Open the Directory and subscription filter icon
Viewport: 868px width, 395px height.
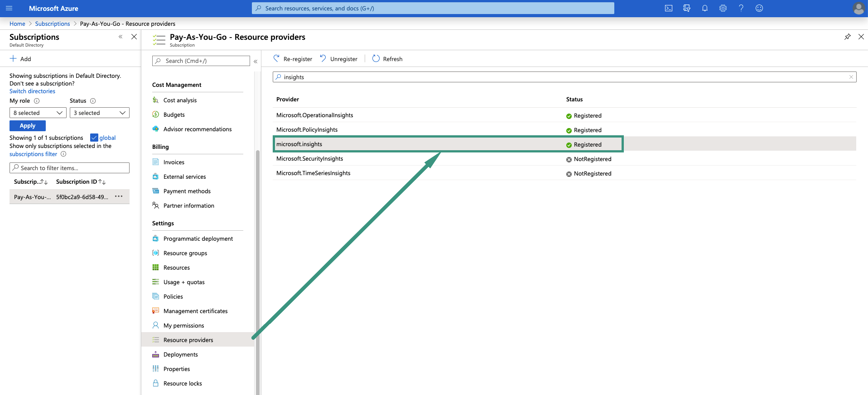(x=687, y=8)
